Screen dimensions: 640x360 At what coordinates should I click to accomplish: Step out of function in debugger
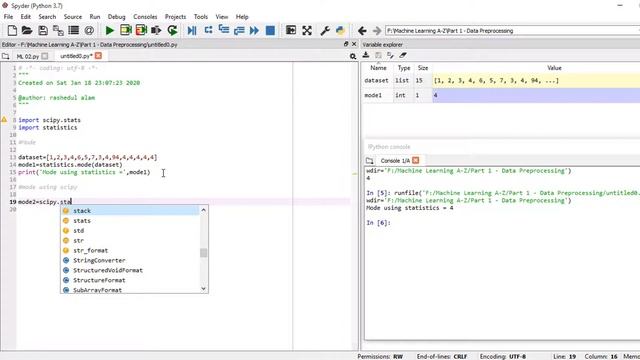pos(239,31)
